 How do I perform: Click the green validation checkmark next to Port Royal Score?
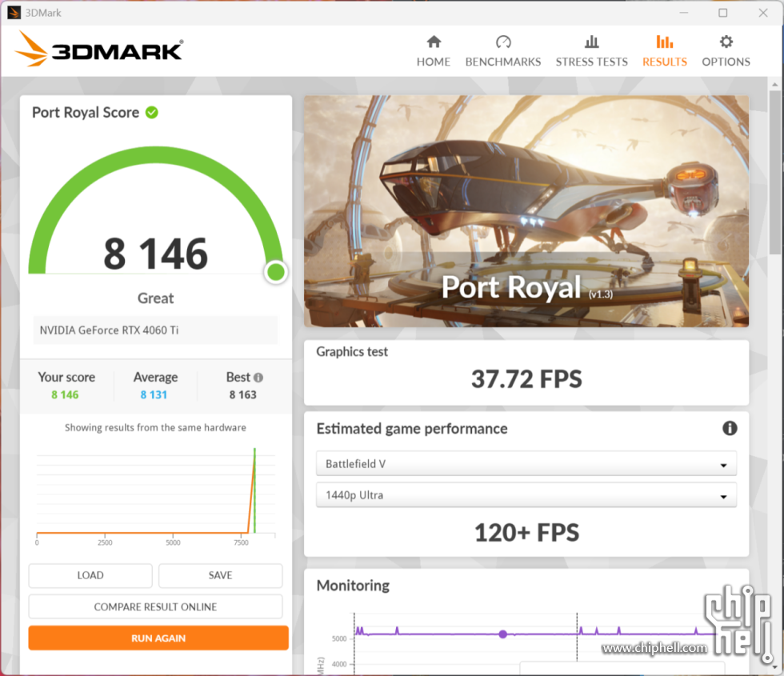152,113
